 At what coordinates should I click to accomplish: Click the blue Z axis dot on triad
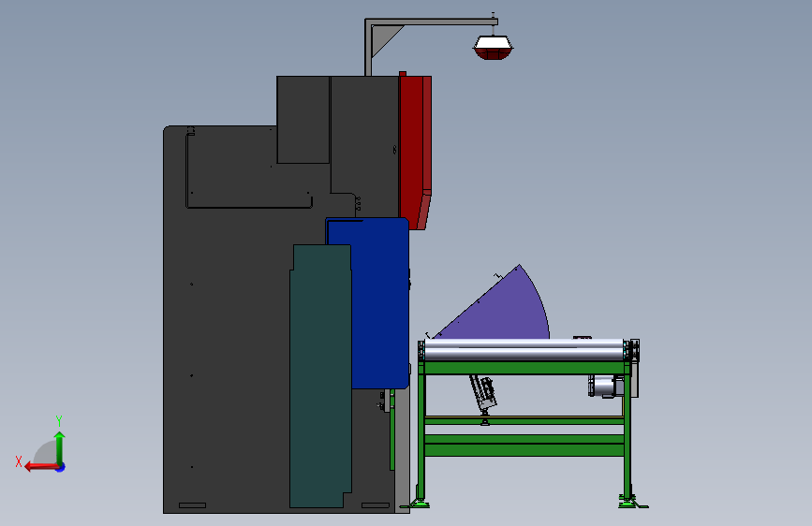(61, 467)
